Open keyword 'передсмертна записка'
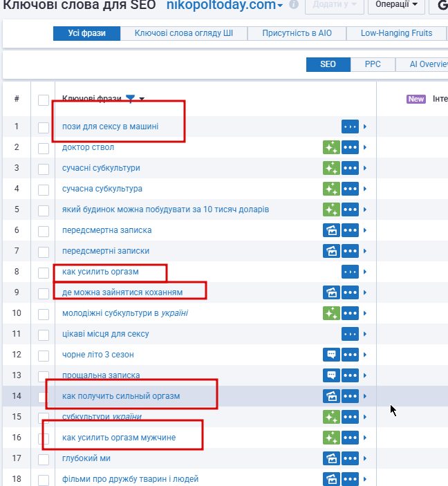 (107, 230)
